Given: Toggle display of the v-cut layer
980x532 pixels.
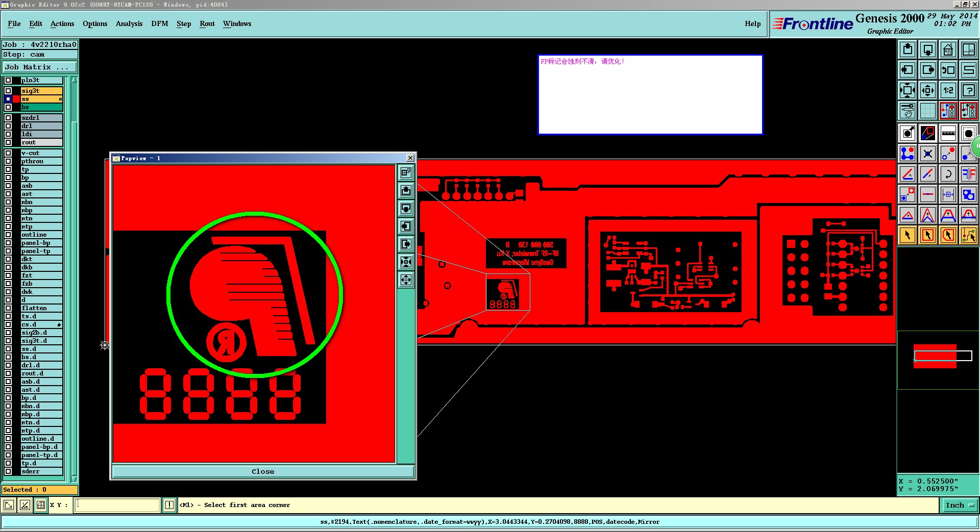Looking at the screenshot, I should [8, 153].
